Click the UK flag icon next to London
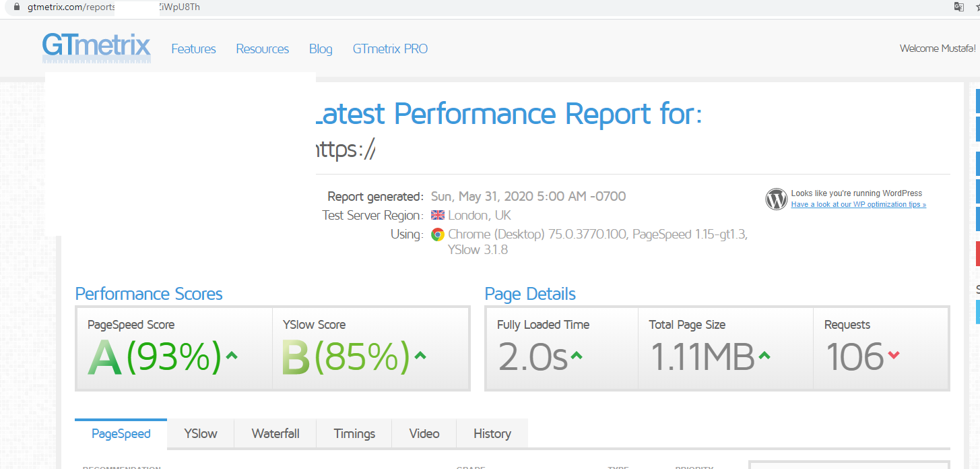Screen dimensions: 980x469 pyautogui.click(x=438, y=216)
